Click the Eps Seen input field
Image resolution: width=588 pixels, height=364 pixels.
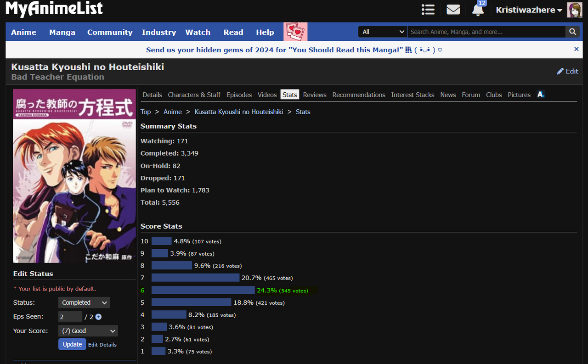[70, 317]
